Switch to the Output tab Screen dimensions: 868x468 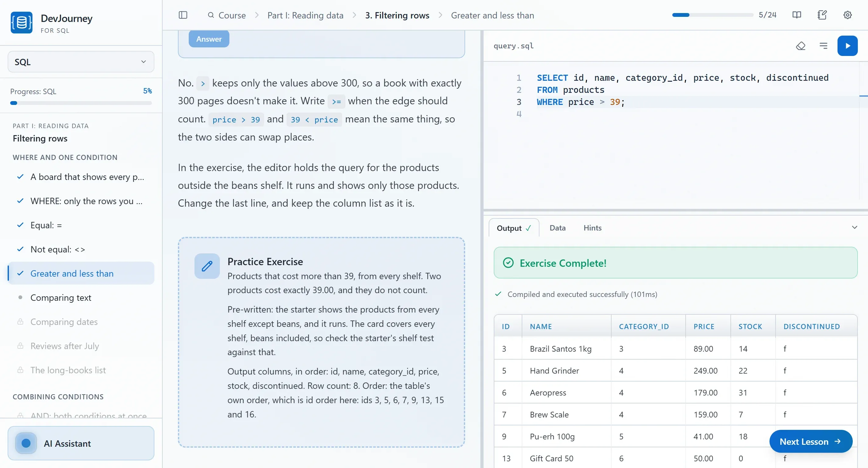coord(513,228)
